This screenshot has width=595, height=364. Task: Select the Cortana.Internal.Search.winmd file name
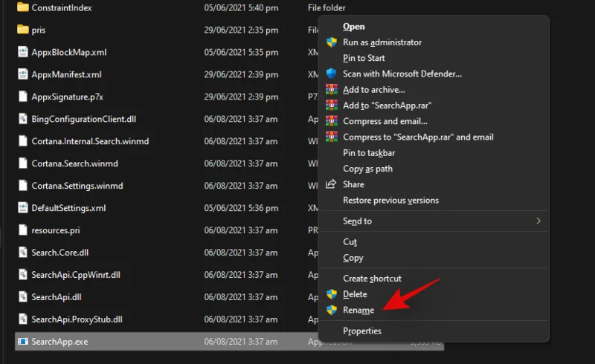[90, 141]
